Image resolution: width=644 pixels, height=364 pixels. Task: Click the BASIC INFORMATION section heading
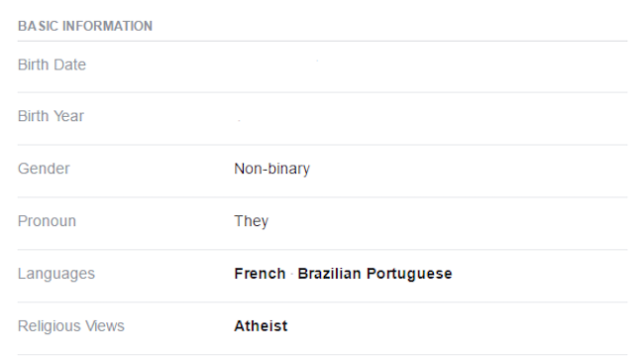click(x=85, y=26)
